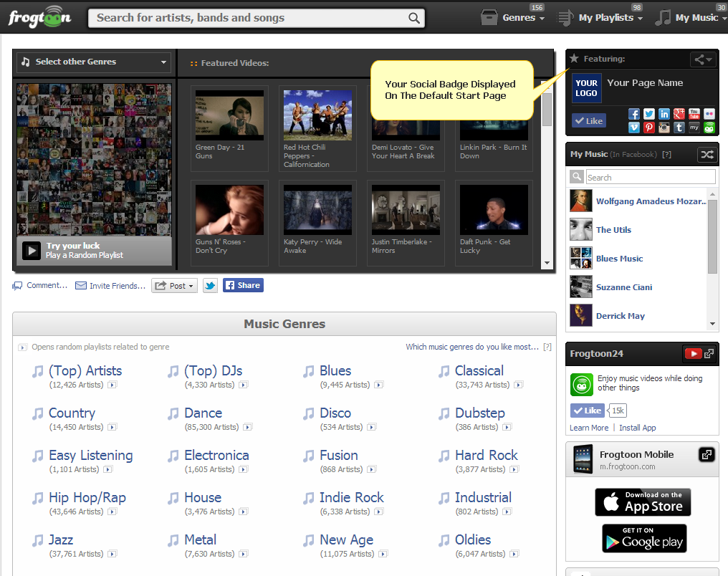Click the Vimeo icon in the social badge

tap(633, 128)
